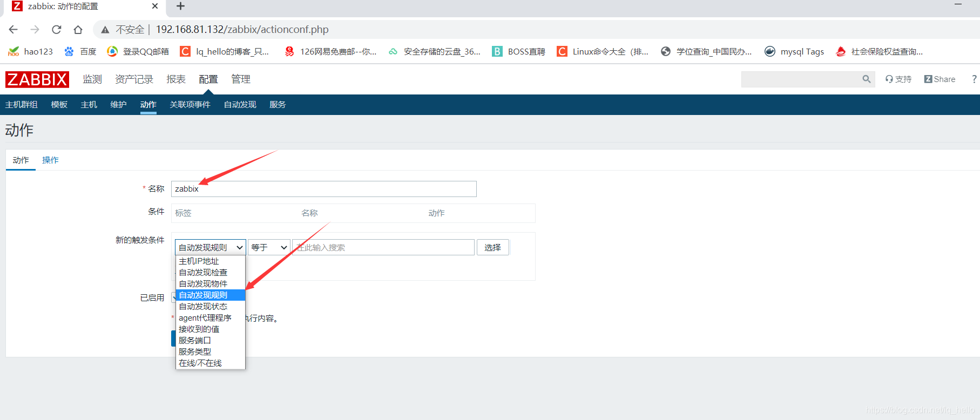Switch to the 动作 form tab
Screen dimensions: 980x420
pyautogui.click(x=21, y=160)
